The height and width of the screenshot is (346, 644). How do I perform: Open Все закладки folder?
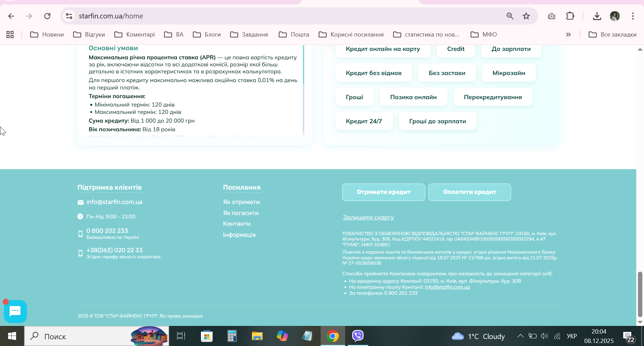(x=612, y=34)
